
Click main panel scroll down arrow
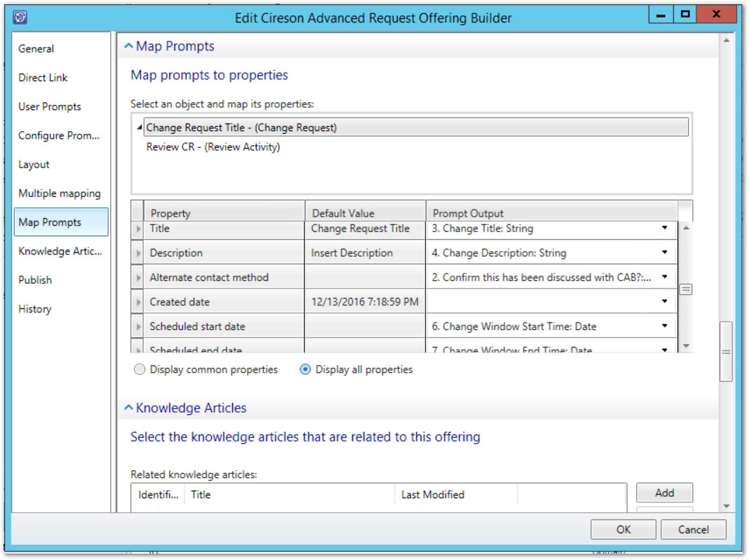tap(726, 506)
